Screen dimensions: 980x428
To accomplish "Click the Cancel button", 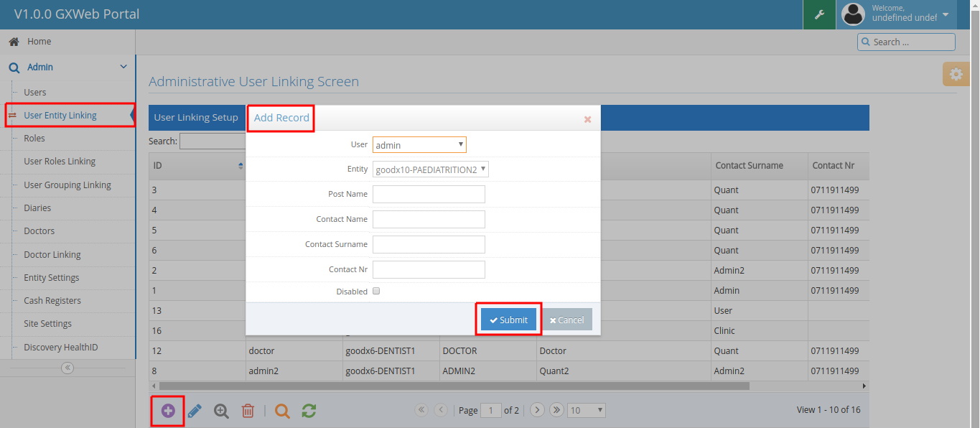I will click(x=567, y=320).
